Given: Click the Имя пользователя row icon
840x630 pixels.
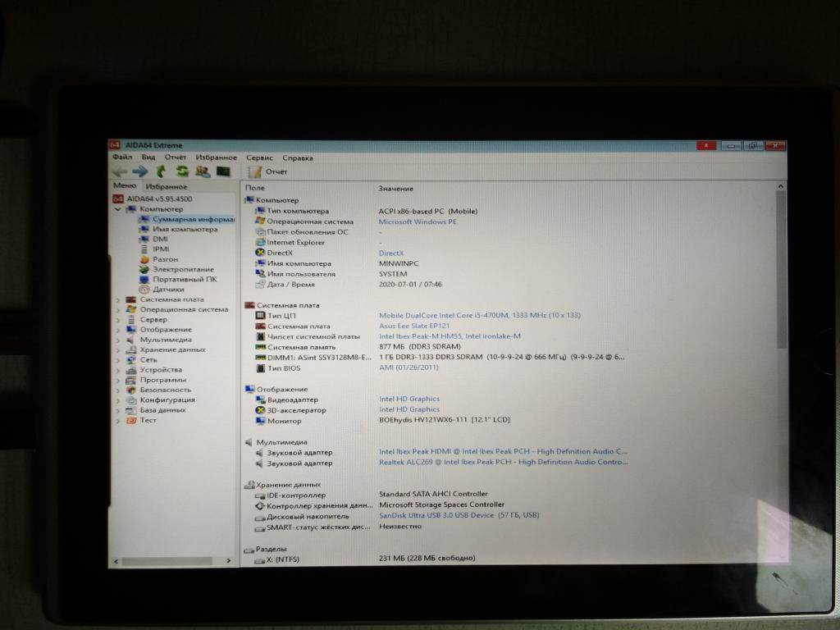Looking at the screenshot, I should click(260, 274).
